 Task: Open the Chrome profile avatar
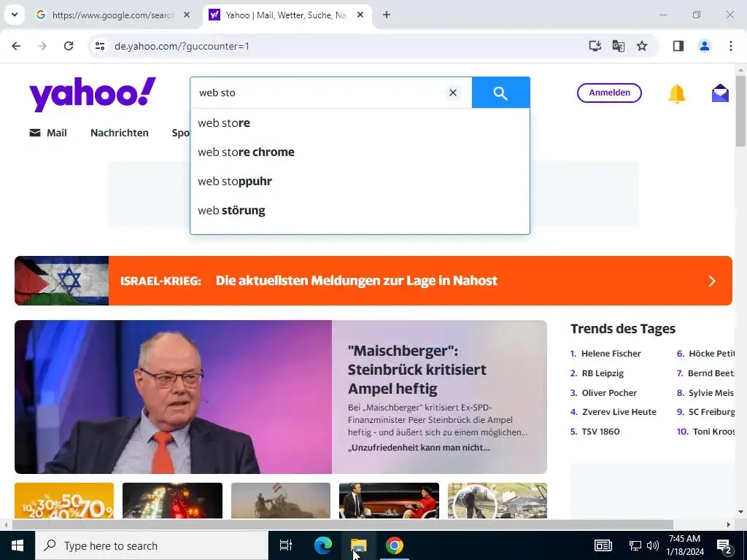click(x=705, y=46)
